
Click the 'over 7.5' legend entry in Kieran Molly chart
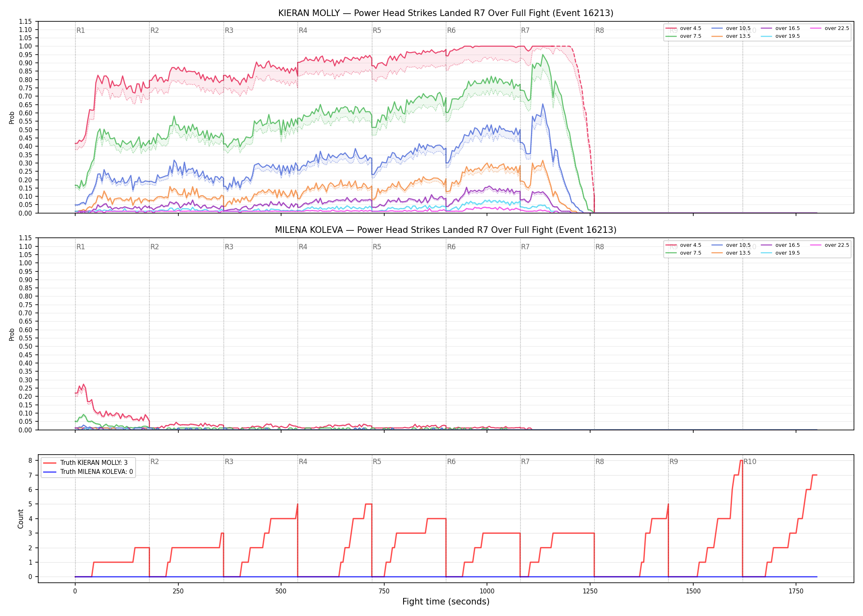point(683,36)
